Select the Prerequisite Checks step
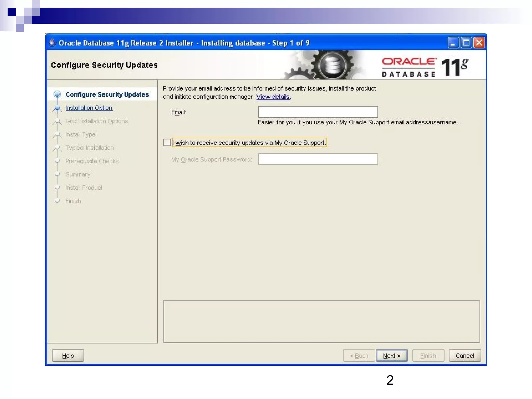The image size is (532, 399). click(x=92, y=161)
